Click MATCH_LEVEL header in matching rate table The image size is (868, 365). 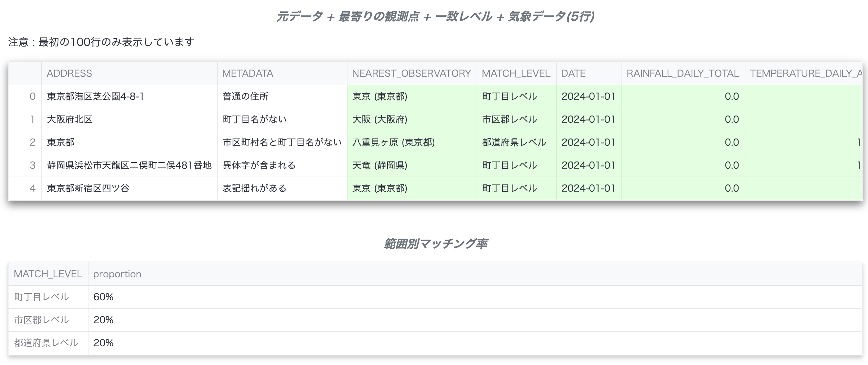click(48, 274)
